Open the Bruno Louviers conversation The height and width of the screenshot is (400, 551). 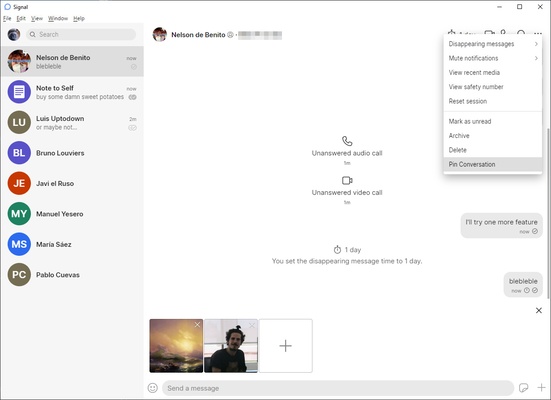click(72, 153)
